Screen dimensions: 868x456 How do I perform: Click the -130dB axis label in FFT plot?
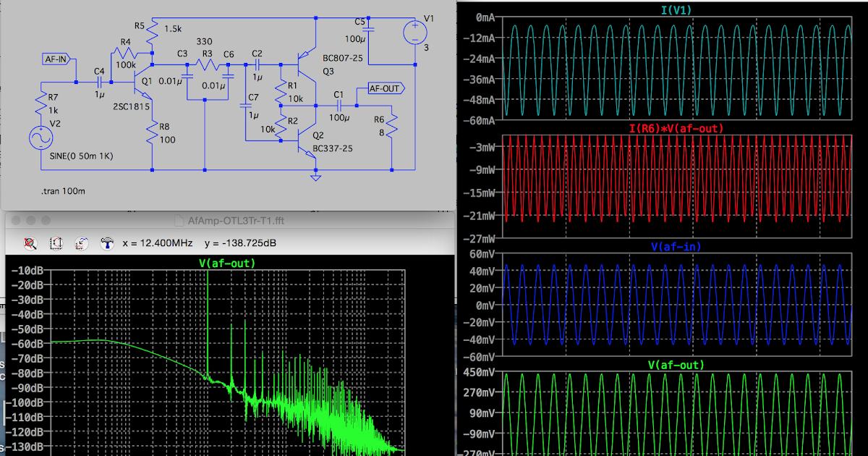pyautogui.click(x=26, y=447)
